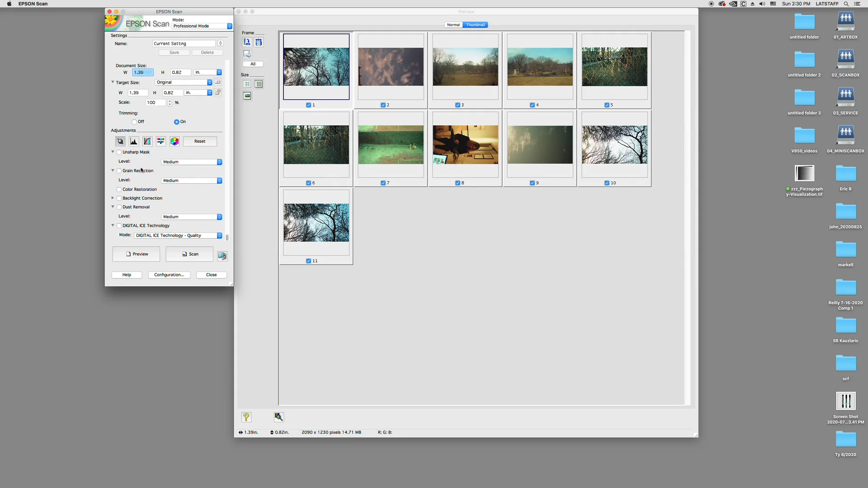
Task: Open the Mode Professional Mode dropdown
Action: 202,26
